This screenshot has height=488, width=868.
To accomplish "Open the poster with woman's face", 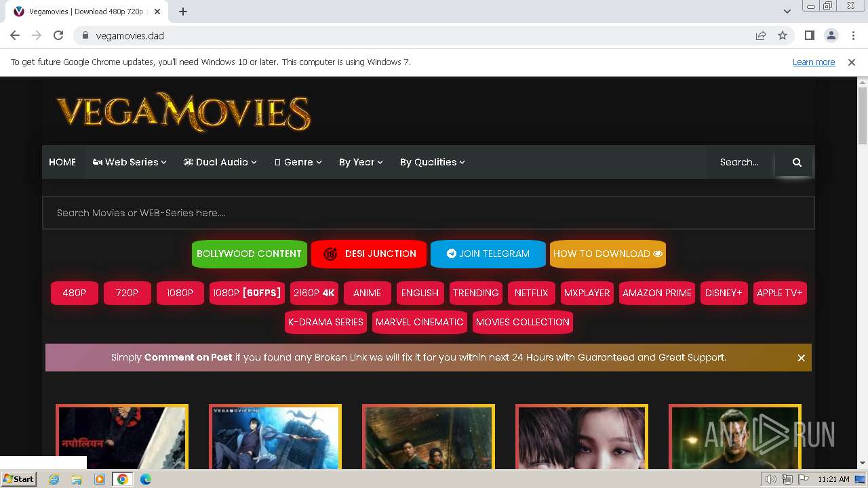I will point(582,437).
